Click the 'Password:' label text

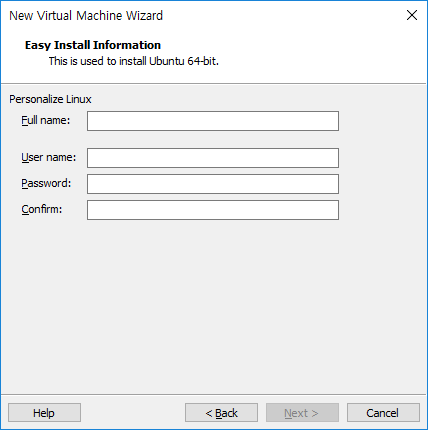46,183
